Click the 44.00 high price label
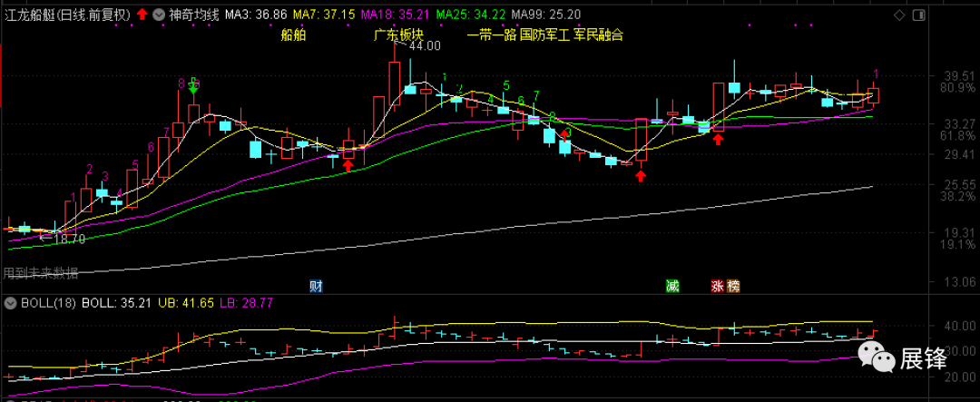Screen dimensions: 980x402 [x=425, y=45]
